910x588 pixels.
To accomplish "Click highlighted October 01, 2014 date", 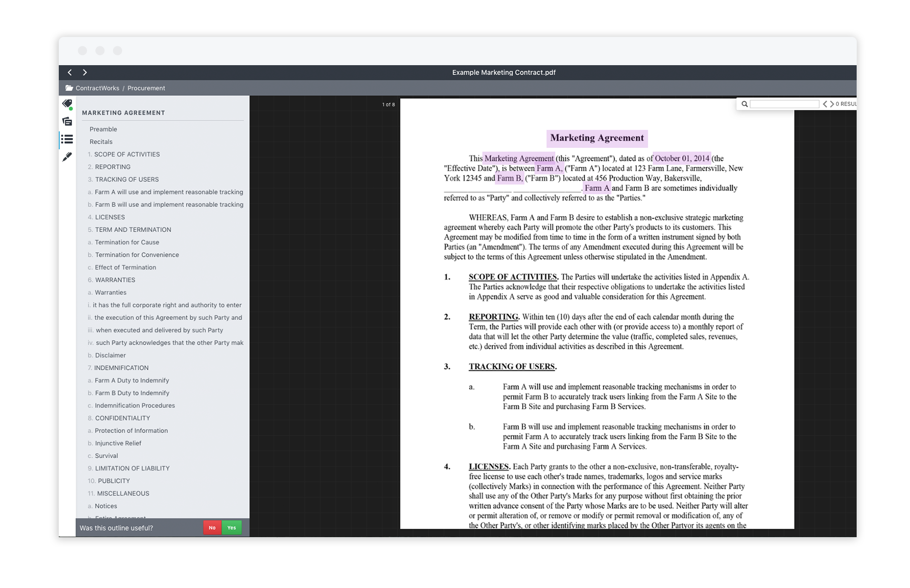I will pos(682,158).
